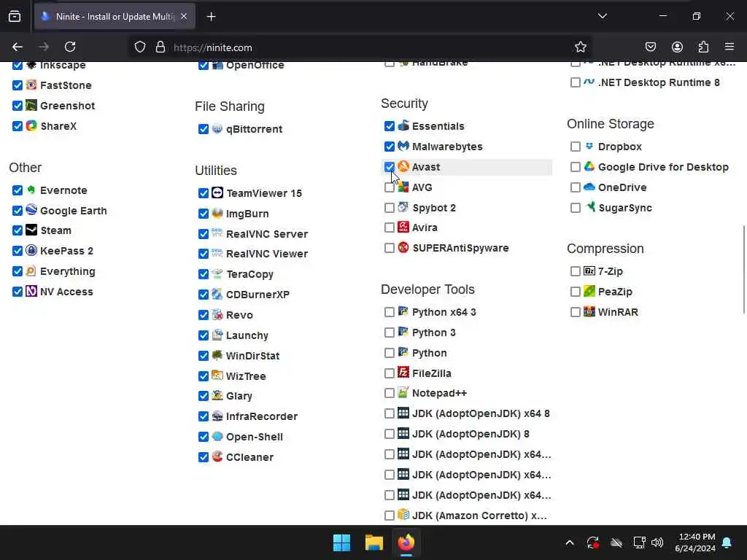This screenshot has width=747, height=560.
Task: Click the Google Drive for Desktop icon
Action: 589,166
